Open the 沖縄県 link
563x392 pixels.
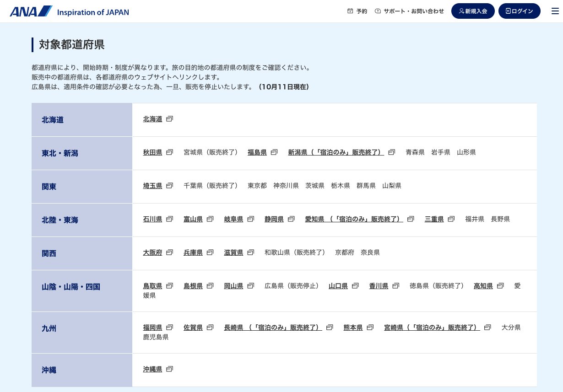tap(153, 369)
